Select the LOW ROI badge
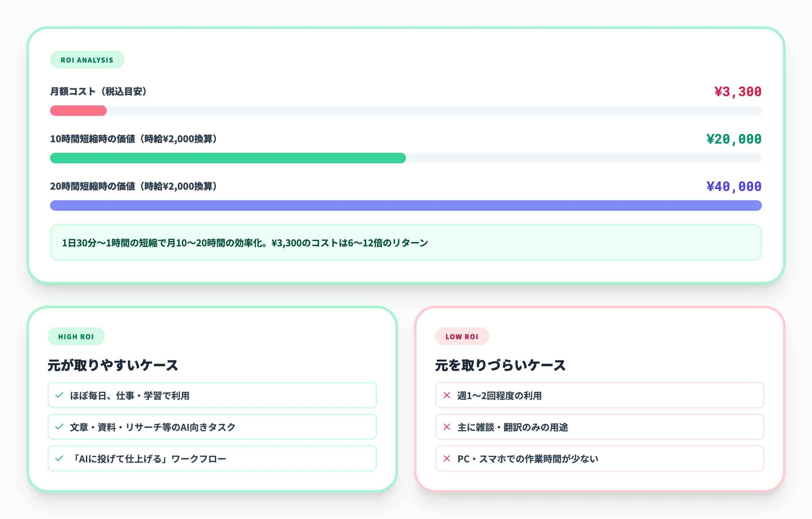 (x=462, y=336)
